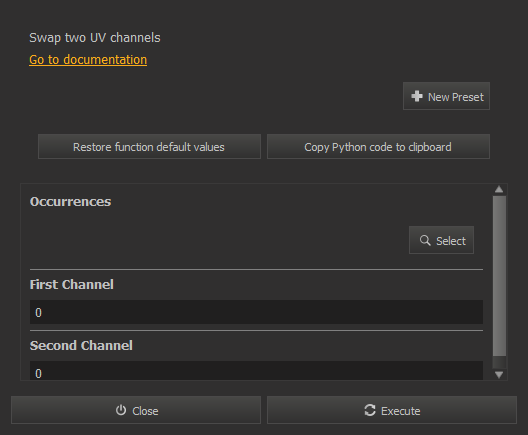The height and width of the screenshot is (435, 528).
Task: Click the First Channel input field
Action: click(x=256, y=312)
